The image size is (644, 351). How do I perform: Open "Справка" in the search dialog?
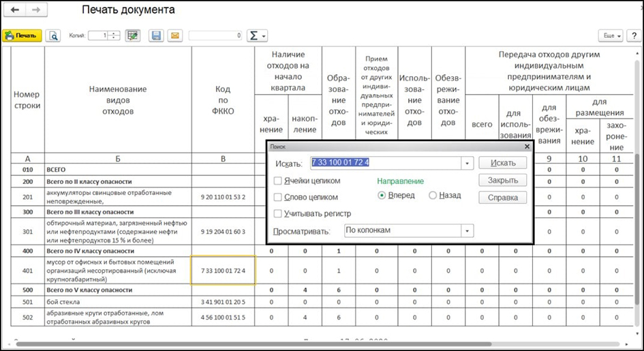503,198
